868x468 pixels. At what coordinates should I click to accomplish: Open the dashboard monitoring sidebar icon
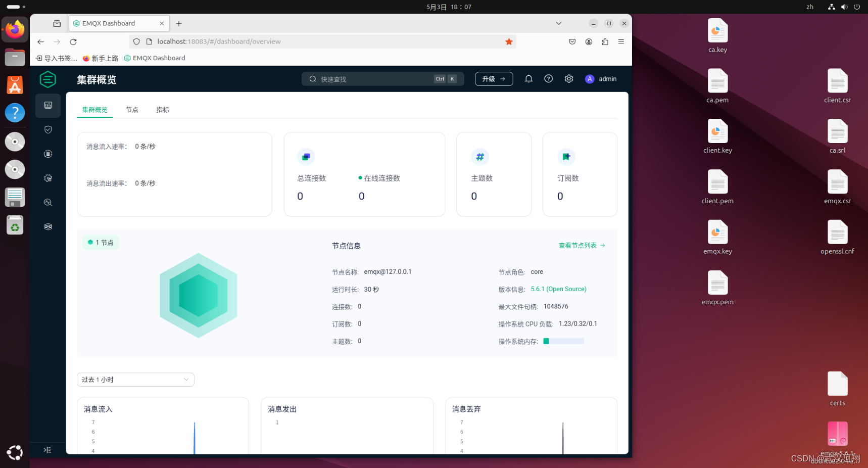(x=48, y=105)
